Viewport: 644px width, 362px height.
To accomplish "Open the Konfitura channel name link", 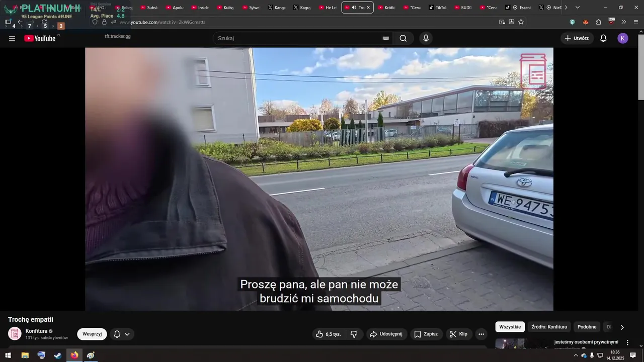I will (36, 331).
